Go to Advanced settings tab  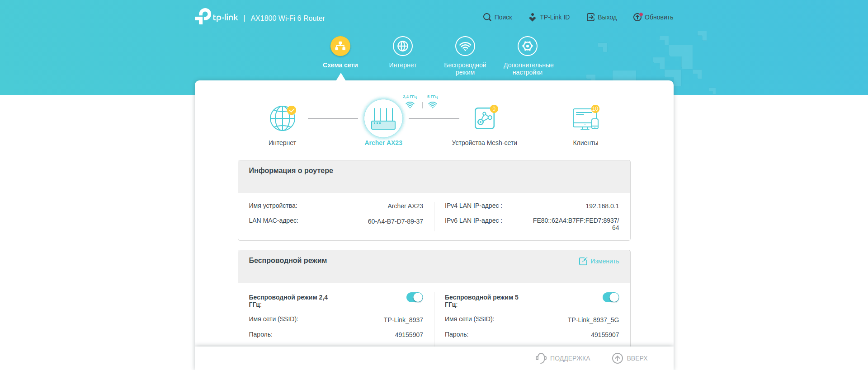(528, 46)
